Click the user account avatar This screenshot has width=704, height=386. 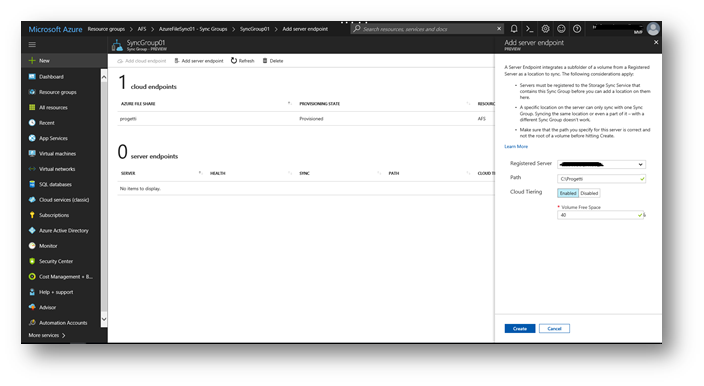click(x=653, y=29)
